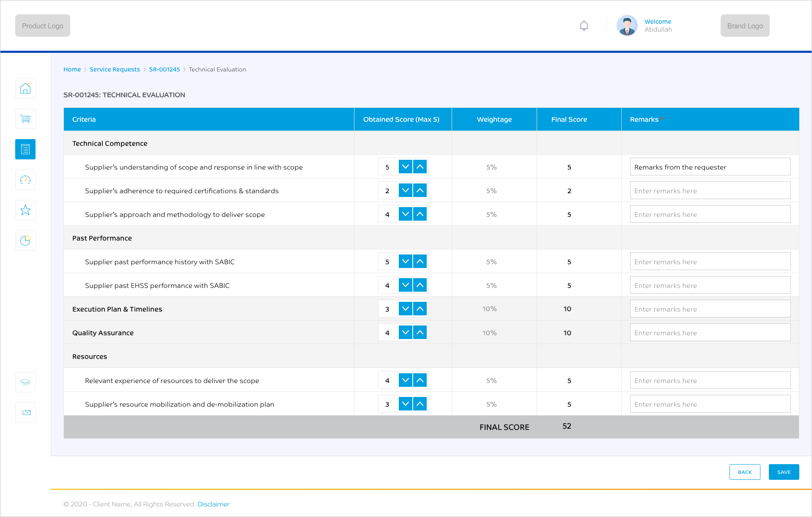The width and height of the screenshot is (812, 517).
Task: Increase score for resource mobilization plan row
Action: pyautogui.click(x=420, y=404)
